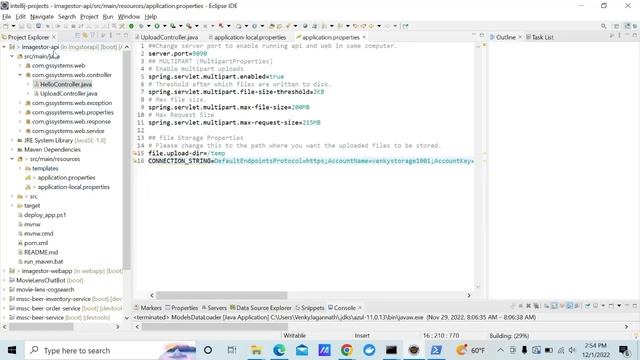Click the editor horizontal scrollbar thumb

(222, 295)
